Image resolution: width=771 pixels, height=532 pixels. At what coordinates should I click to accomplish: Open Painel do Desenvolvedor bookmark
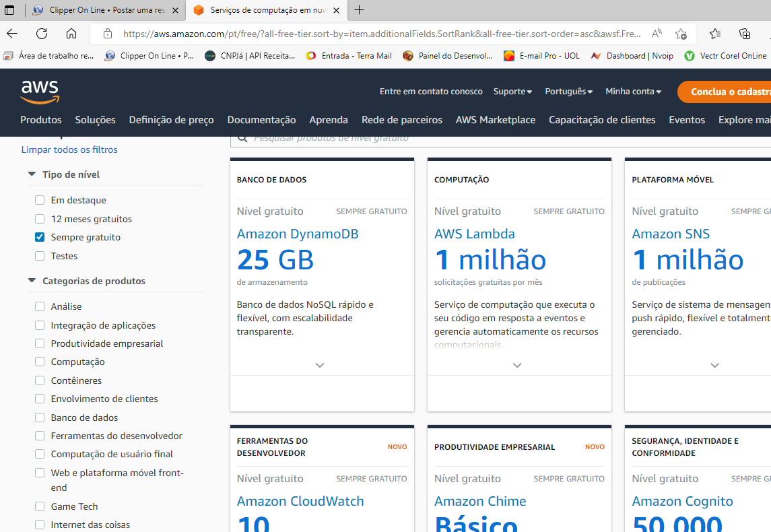click(x=448, y=56)
